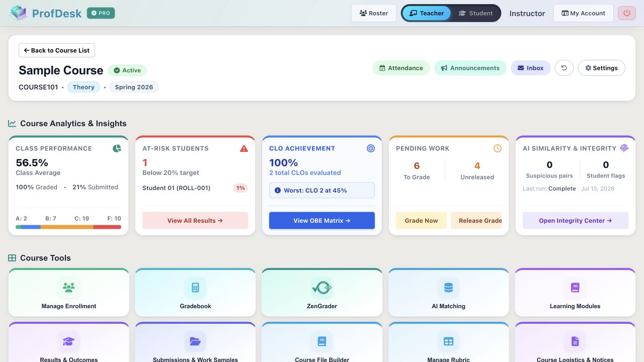The width and height of the screenshot is (644, 362).
Task: Open the Roster page
Action: tap(374, 13)
